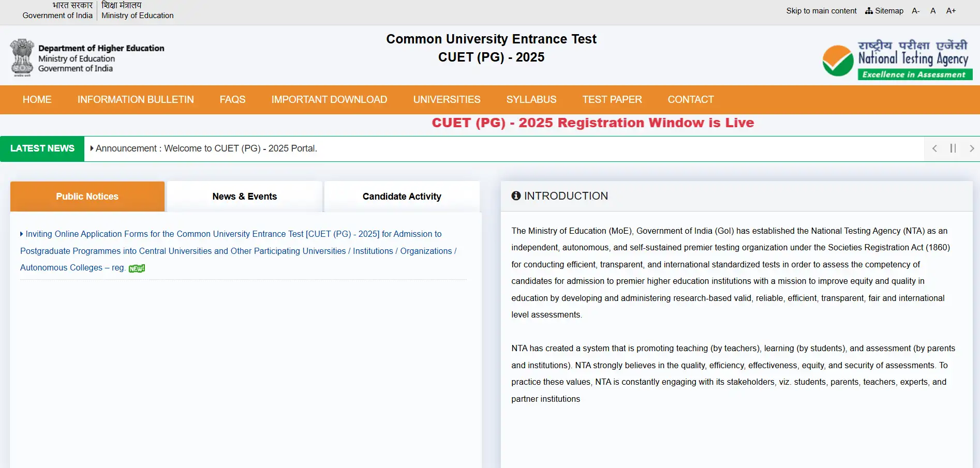Click the Common University Entrance Test heading
This screenshot has height=468, width=980.
pyautogui.click(x=491, y=39)
